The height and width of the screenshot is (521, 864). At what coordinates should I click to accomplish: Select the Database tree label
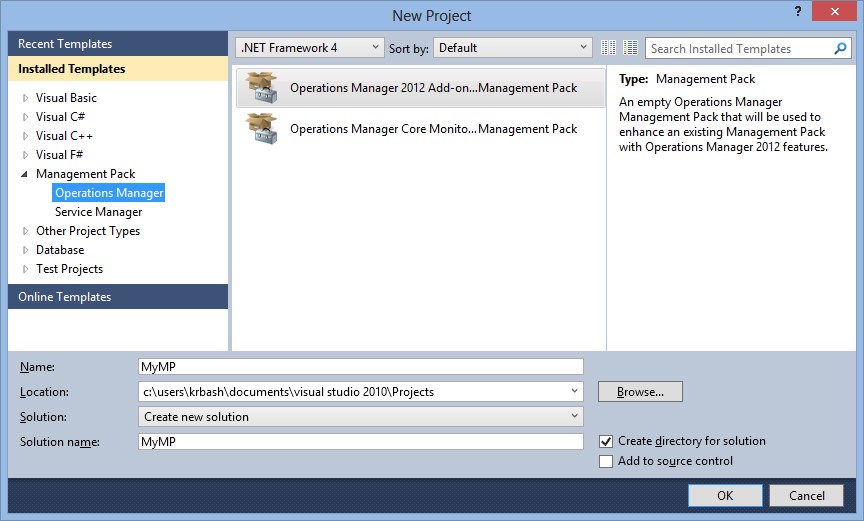(60, 250)
